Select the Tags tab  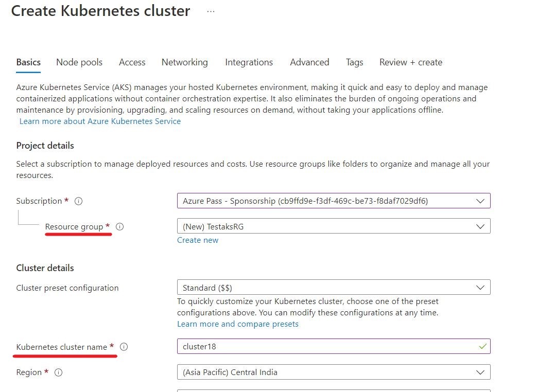pyautogui.click(x=354, y=62)
